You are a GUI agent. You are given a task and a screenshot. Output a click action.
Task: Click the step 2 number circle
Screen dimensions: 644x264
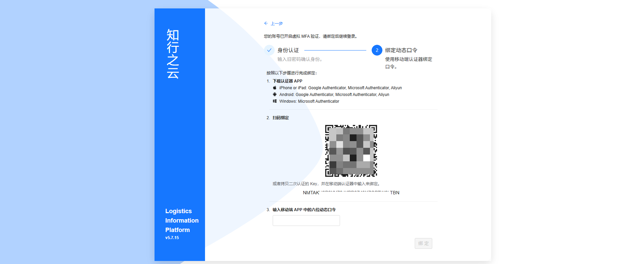(x=377, y=50)
